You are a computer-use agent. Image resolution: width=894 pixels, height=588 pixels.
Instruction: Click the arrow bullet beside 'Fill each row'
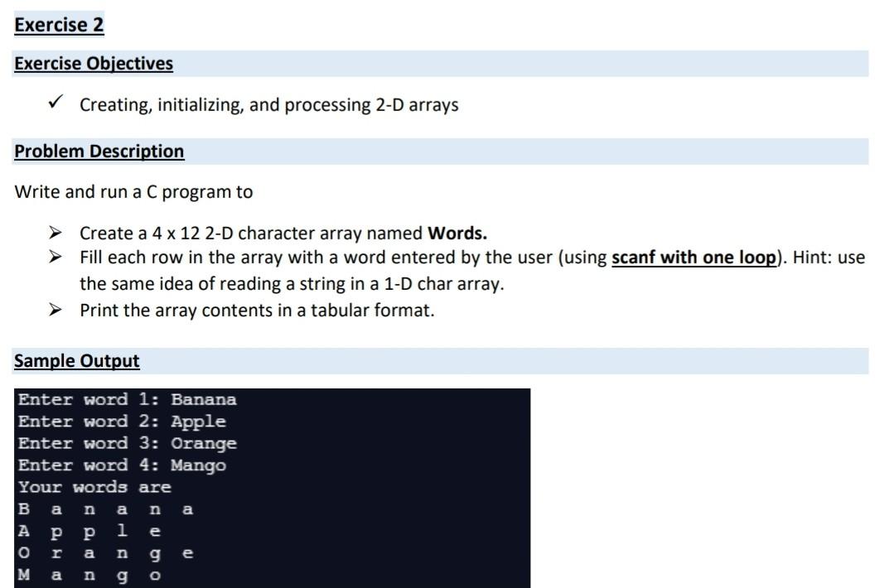(x=56, y=257)
